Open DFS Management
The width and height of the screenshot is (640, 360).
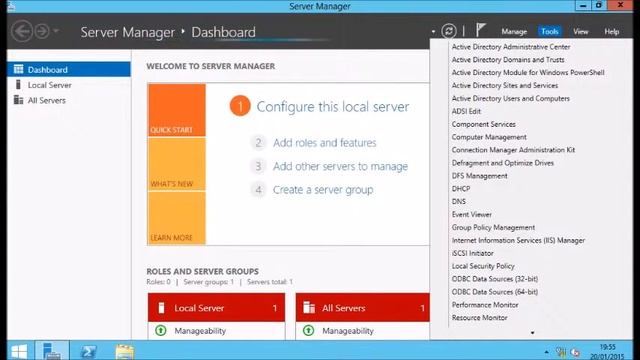point(479,176)
